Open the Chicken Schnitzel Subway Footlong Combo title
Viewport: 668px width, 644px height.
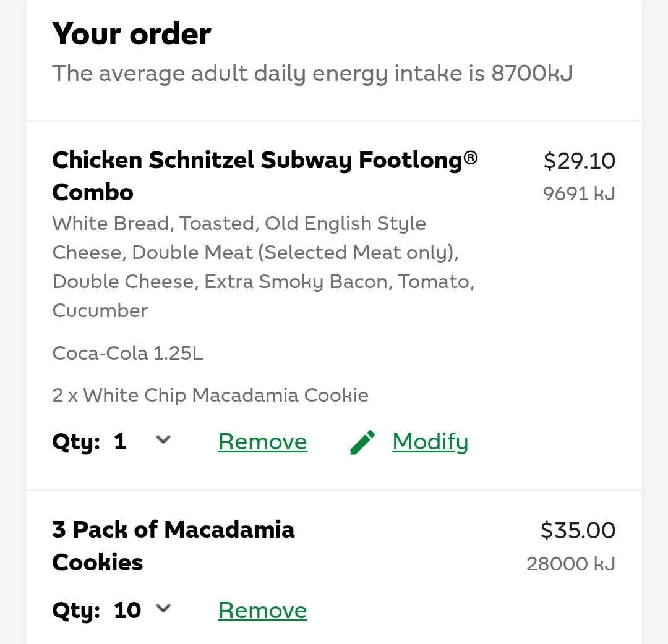tap(265, 176)
